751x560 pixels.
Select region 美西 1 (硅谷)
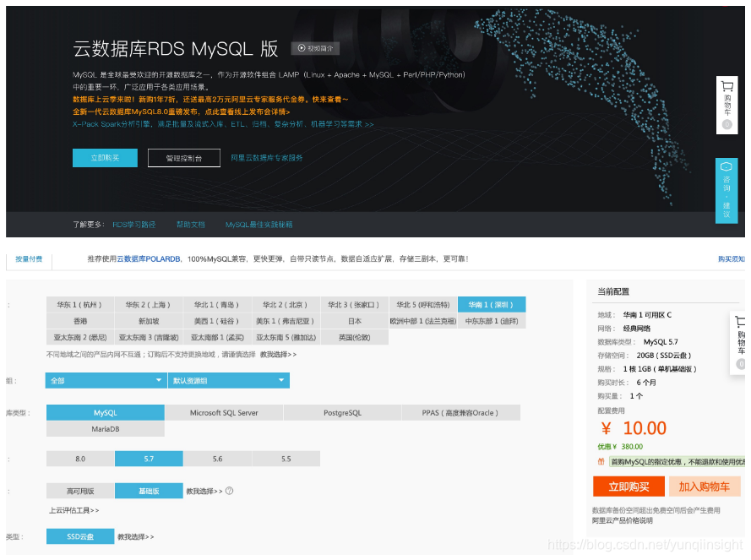point(217,321)
